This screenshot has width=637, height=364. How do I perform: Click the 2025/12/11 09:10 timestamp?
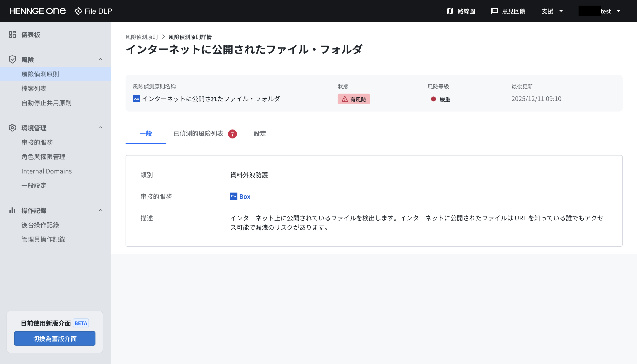536,99
